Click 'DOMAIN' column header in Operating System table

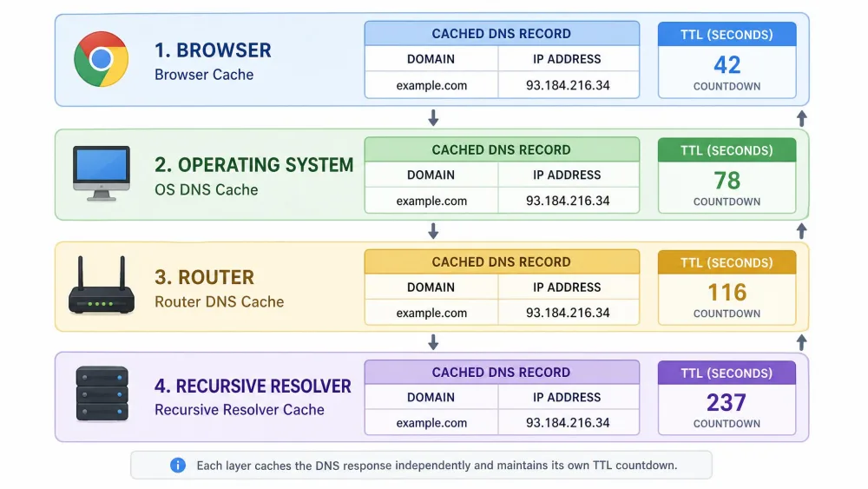[431, 175]
